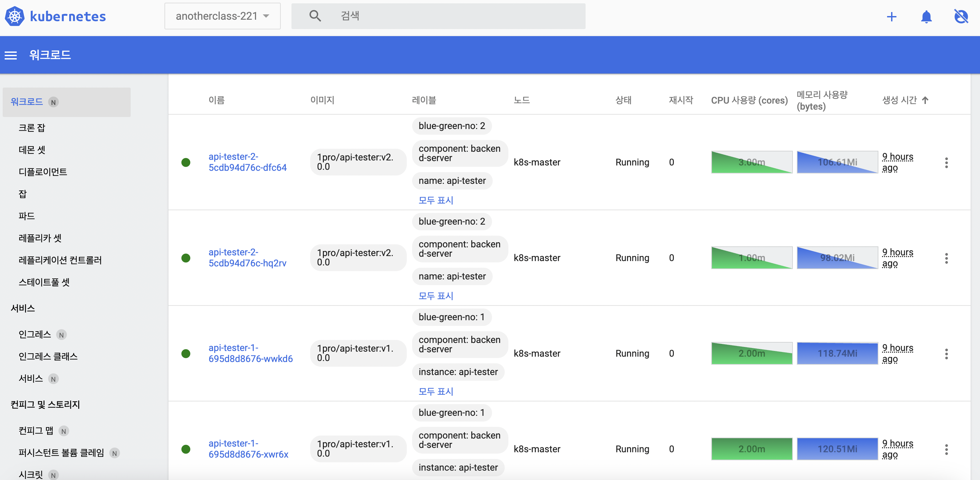The width and height of the screenshot is (980, 480).
Task: Toggle sort arrow on 생성 시간 column
Action: point(925,100)
